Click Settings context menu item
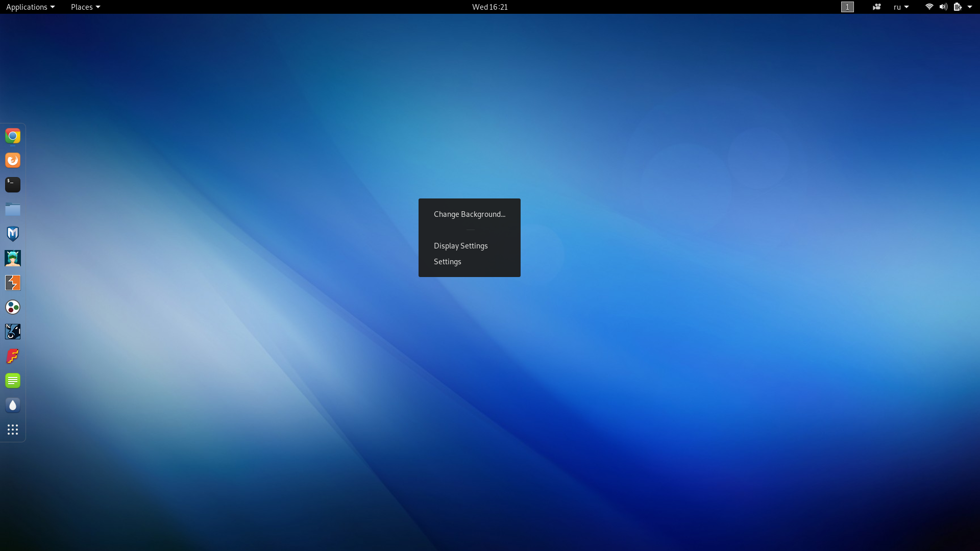Screen dimensions: 980x551 coord(447,261)
